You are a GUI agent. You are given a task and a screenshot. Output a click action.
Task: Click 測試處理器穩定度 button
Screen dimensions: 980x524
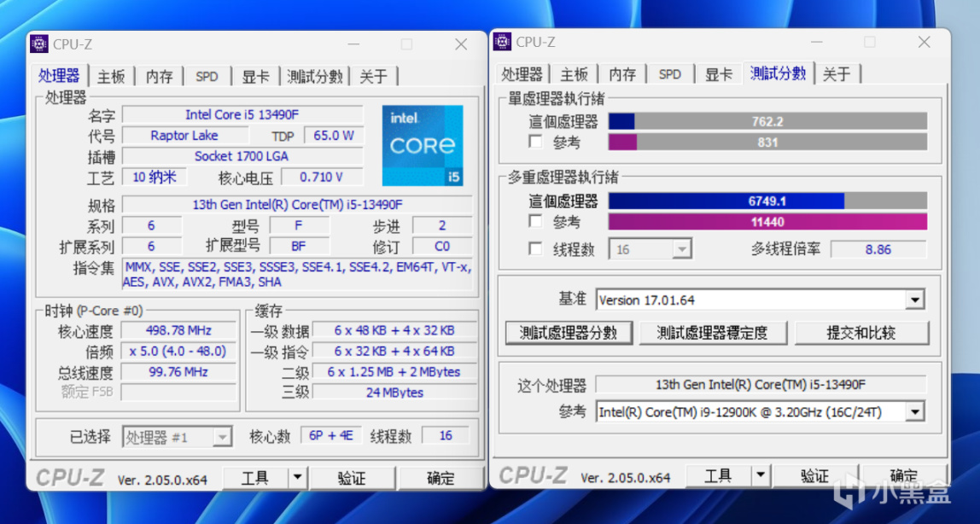713,333
